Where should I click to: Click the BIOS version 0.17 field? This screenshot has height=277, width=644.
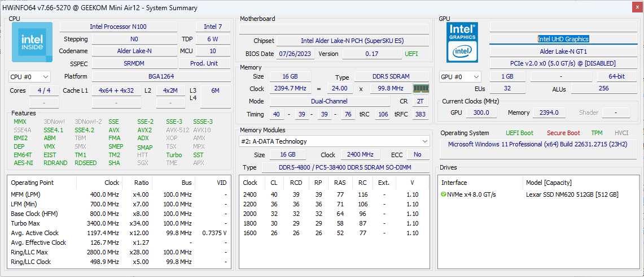[372, 54]
